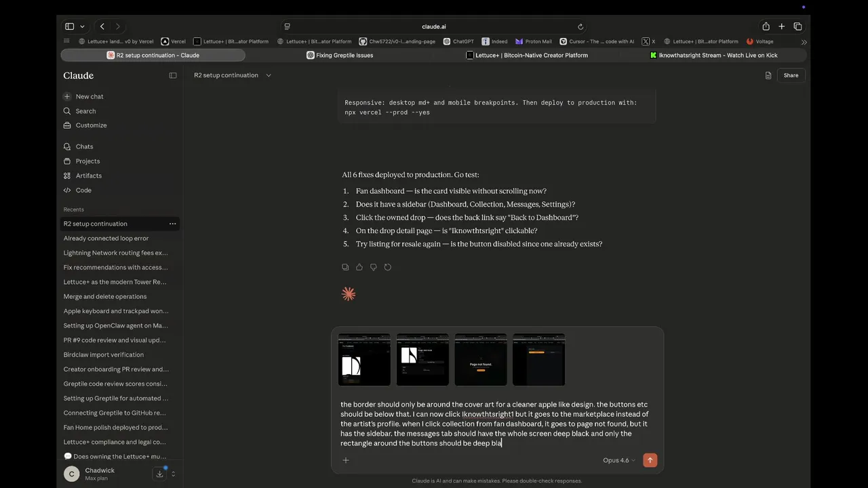Open Projects in sidebar
This screenshot has width=868, height=488.
[81, 161]
